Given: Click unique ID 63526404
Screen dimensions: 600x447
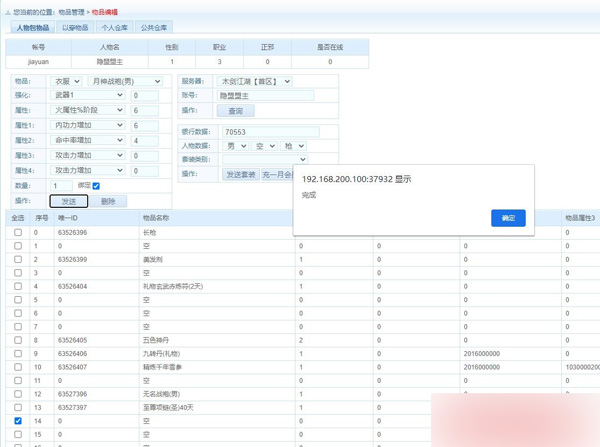Looking at the screenshot, I should [x=72, y=286].
